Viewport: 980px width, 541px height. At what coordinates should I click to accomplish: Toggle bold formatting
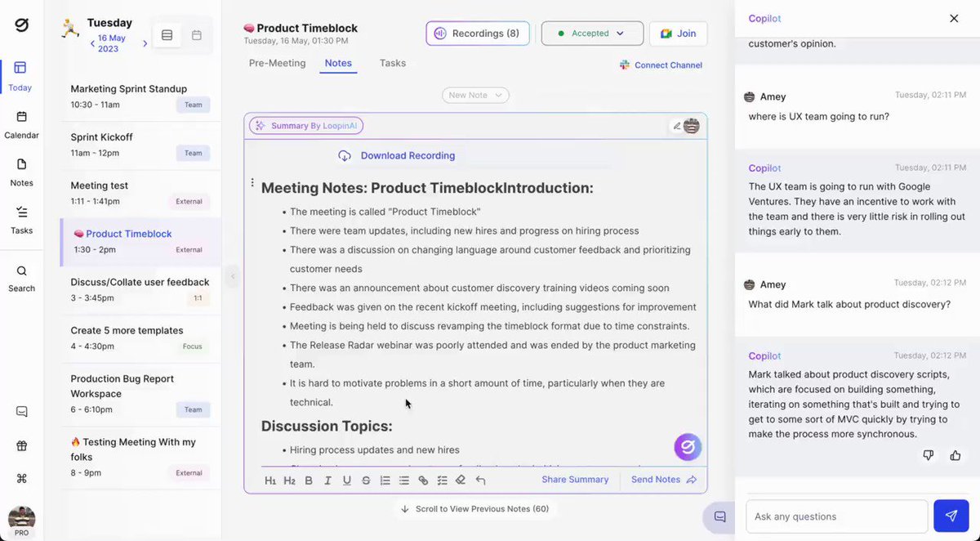(x=309, y=481)
